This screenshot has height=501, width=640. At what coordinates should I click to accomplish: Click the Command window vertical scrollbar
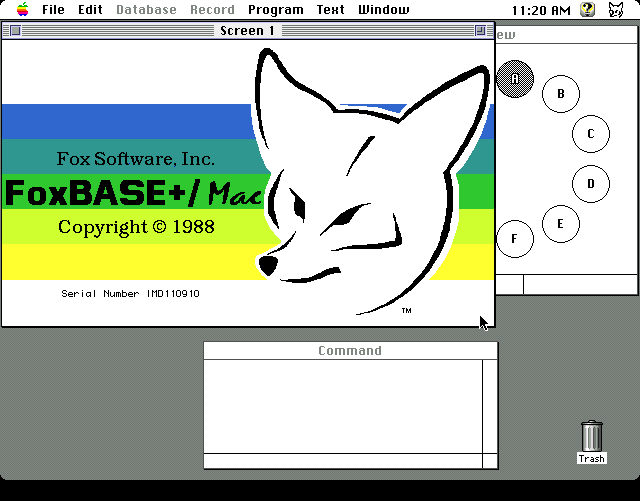(490, 406)
